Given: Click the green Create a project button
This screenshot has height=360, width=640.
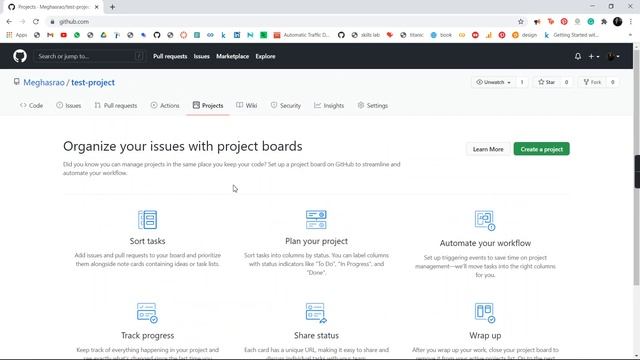Looking at the screenshot, I should point(541,149).
